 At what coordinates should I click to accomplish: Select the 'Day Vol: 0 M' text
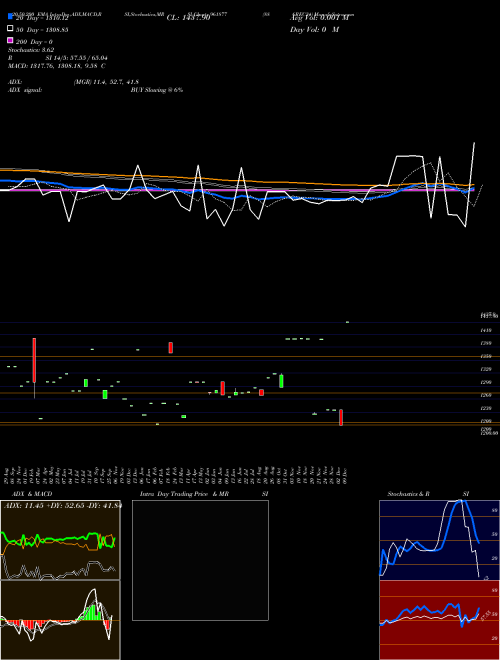tap(314, 29)
